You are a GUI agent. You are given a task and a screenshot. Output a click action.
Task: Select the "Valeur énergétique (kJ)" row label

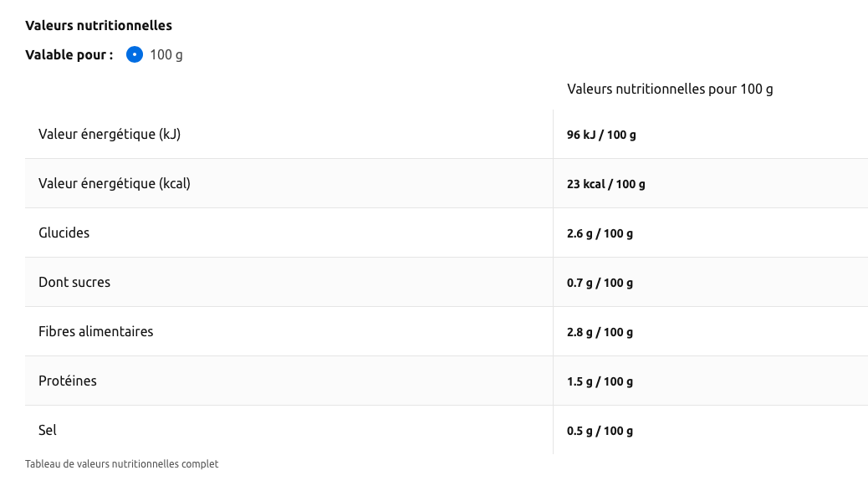tap(110, 134)
